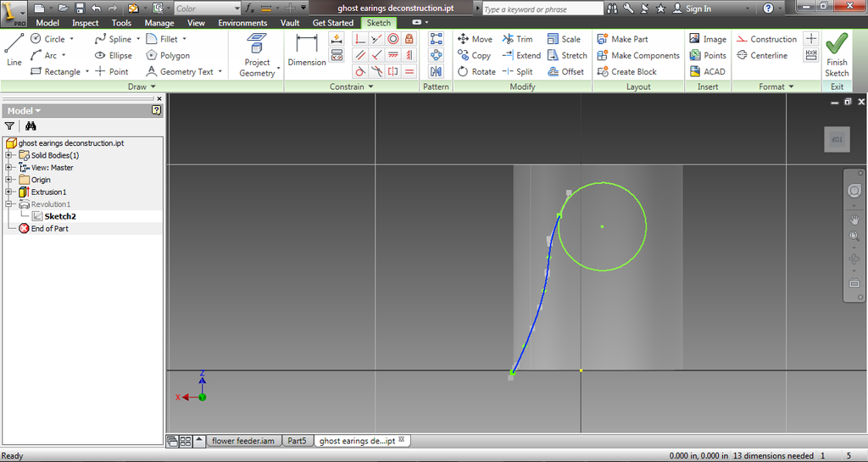
Task: Apply the Smooth (G2) constraint
Action: pos(376,71)
